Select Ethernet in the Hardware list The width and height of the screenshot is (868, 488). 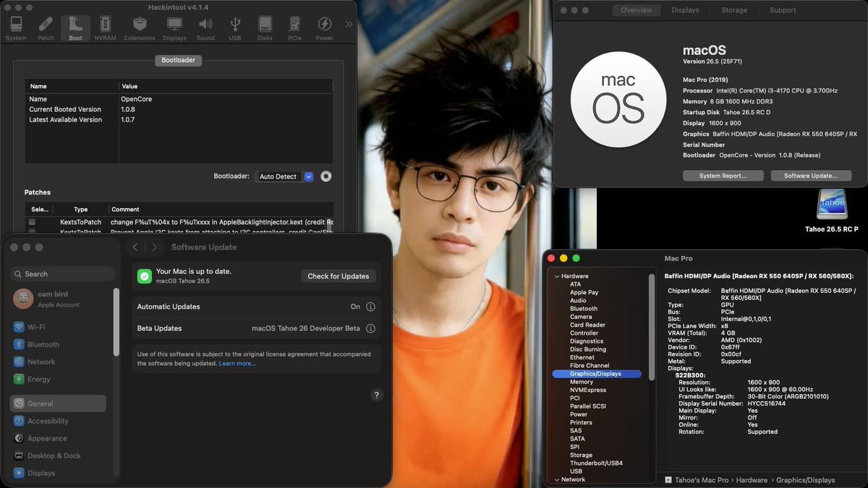pyautogui.click(x=582, y=357)
